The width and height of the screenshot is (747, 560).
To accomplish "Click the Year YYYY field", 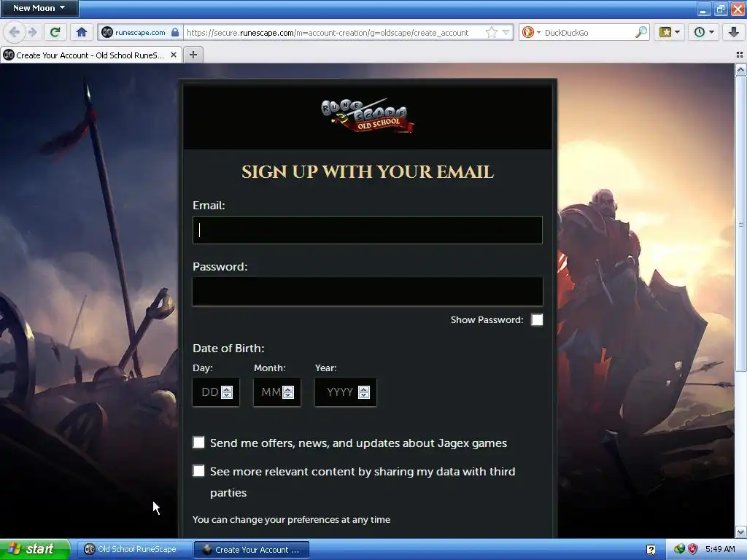I will [x=339, y=392].
